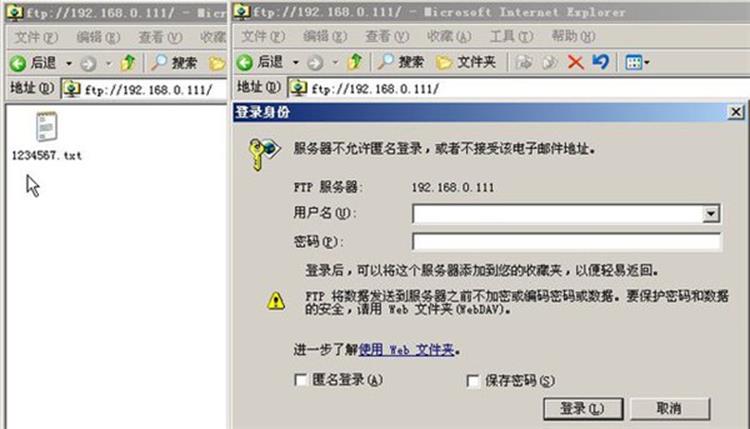
Task: Enable the 保存密码 checkbox
Action: (x=473, y=381)
